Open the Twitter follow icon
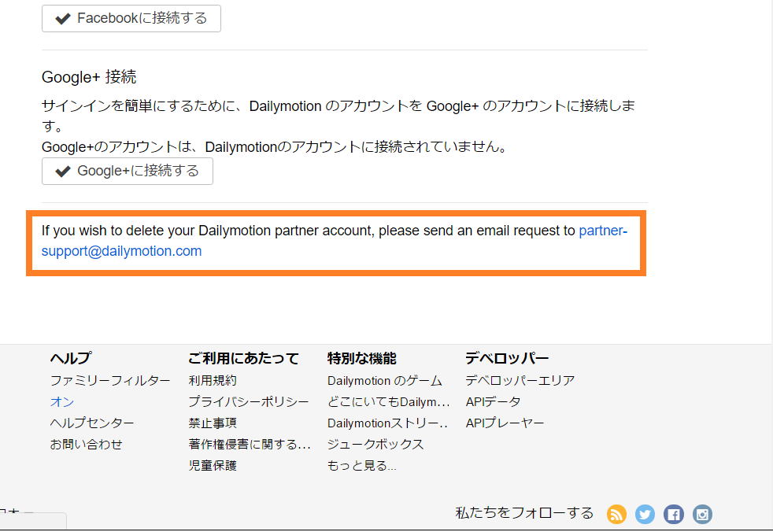The height and width of the screenshot is (532, 773). point(645,514)
